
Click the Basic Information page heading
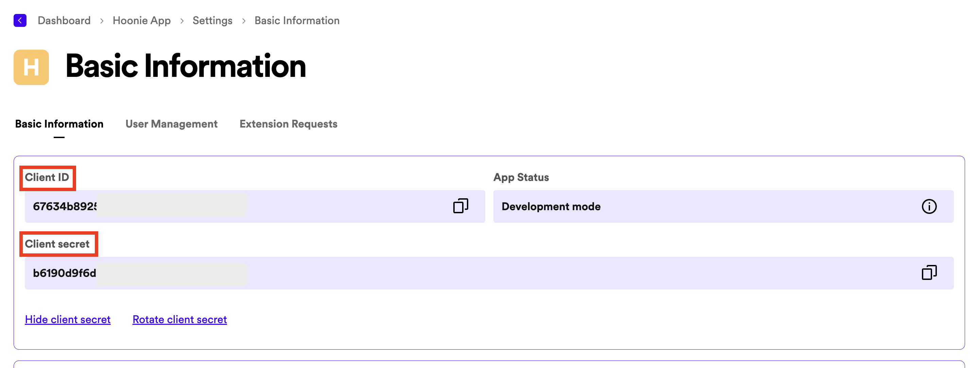click(186, 67)
